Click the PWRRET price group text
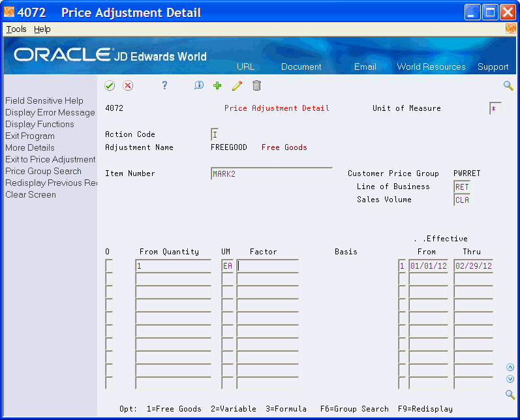 [467, 173]
